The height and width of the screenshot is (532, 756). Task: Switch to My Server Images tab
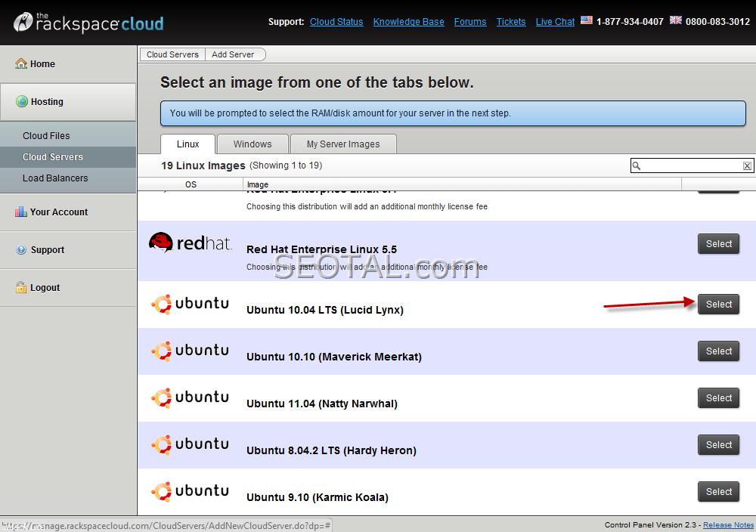pos(343,144)
